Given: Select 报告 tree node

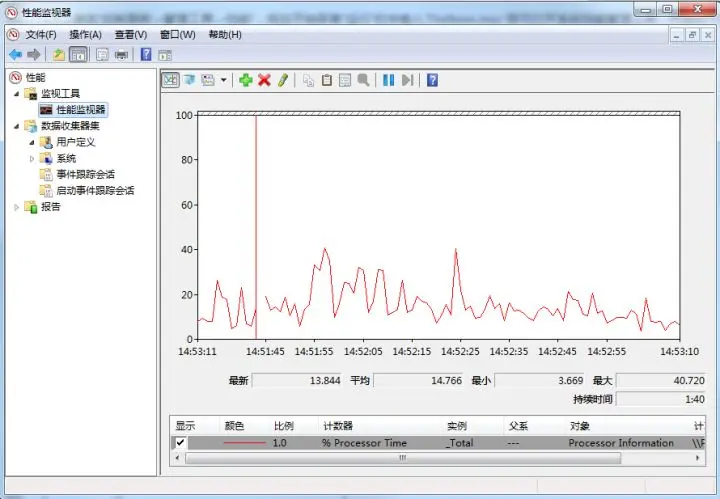Looking at the screenshot, I should click(x=51, y=207).
